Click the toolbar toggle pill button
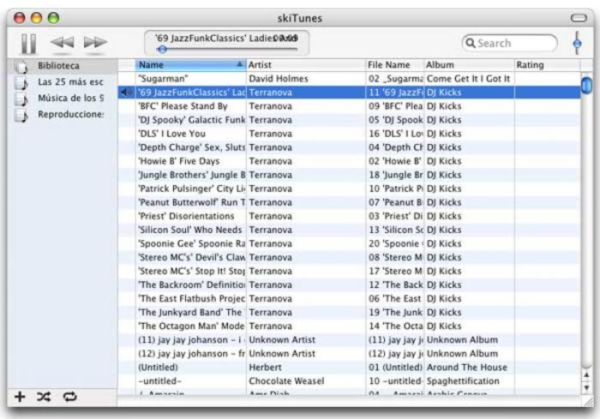This screenshot has width=600, height=419. tap(579, 18)
